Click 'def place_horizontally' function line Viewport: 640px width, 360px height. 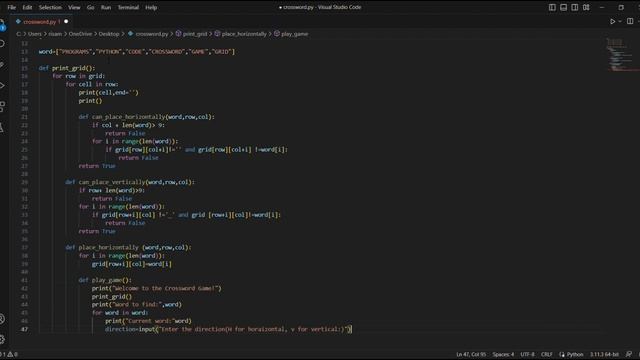click(x=128, y=247)
